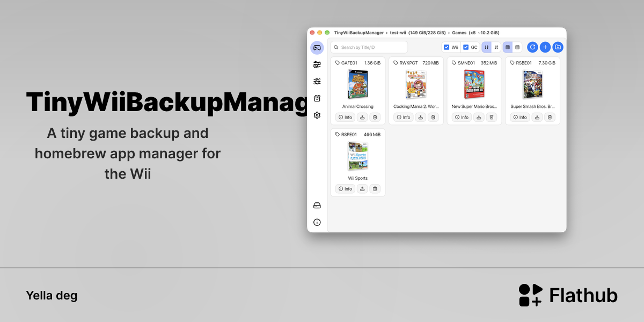The image size is (644, 322).
Task: Select the second sort order button
Action: click(x=496, y=47)
